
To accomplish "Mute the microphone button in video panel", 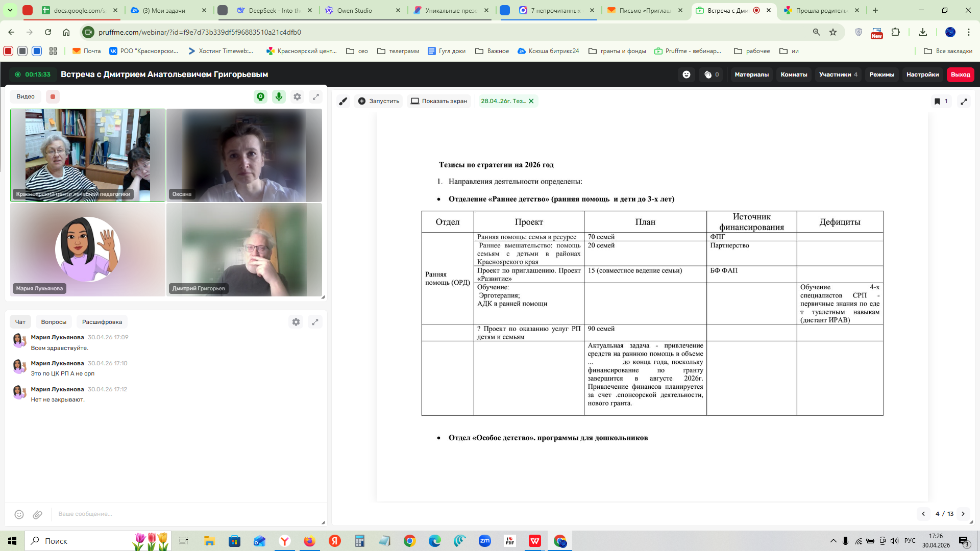I will [279, 96].
